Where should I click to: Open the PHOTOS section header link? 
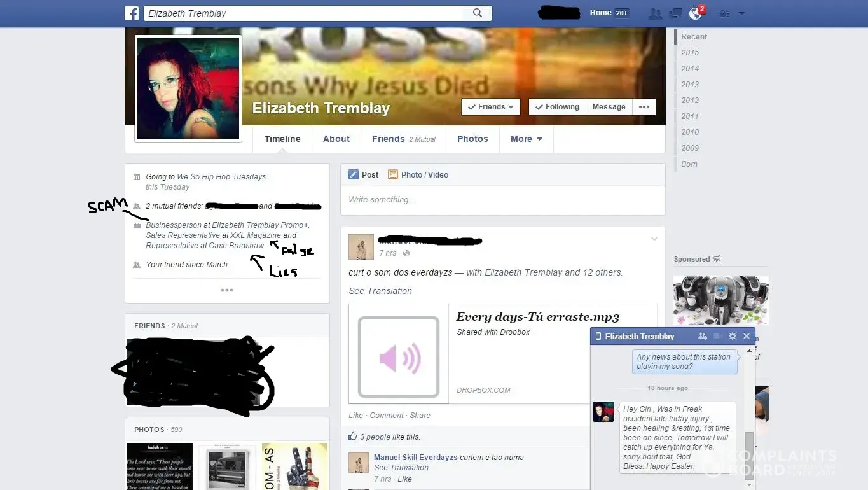(149, 430)
